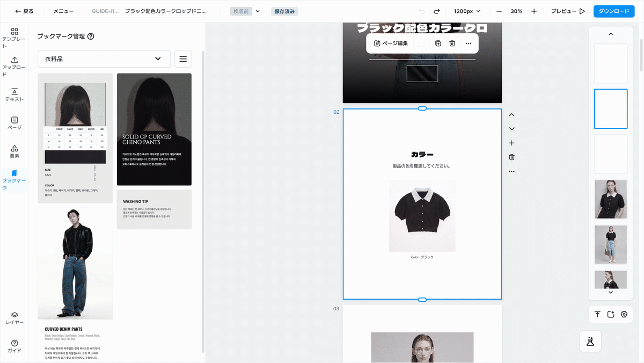Screen dimensions: 644x363
Task: Add a new page after page 02
Action: [x=511, y=143]
